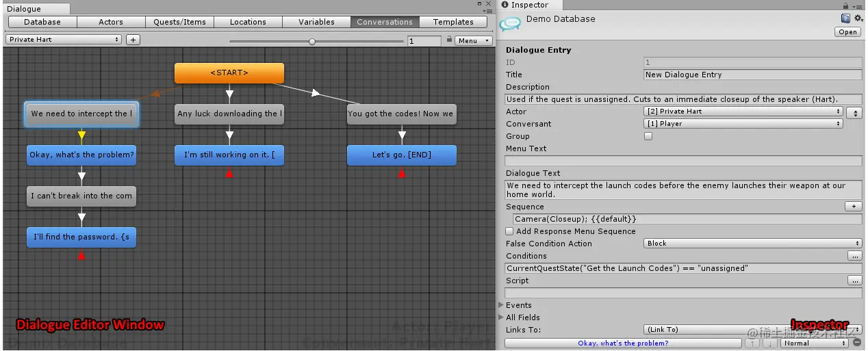This screenshot has width=868, height=351.
Task: Switch to the Locations tab
Action: pos(248,22)
